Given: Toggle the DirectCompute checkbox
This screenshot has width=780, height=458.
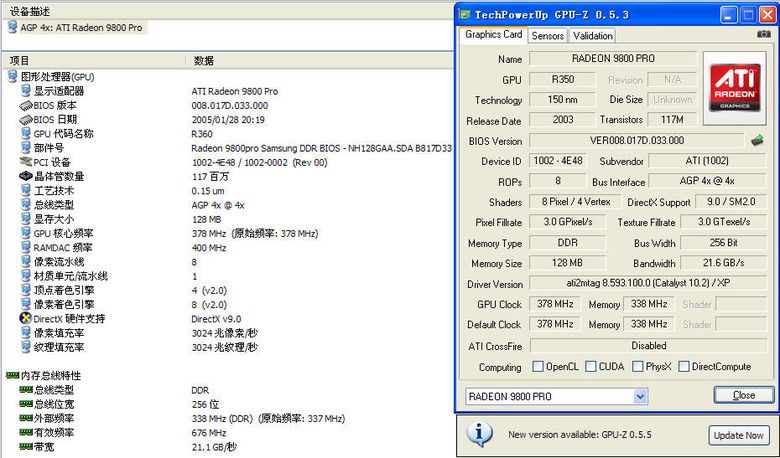Looking at the screenshot, I should coord(684,366).
